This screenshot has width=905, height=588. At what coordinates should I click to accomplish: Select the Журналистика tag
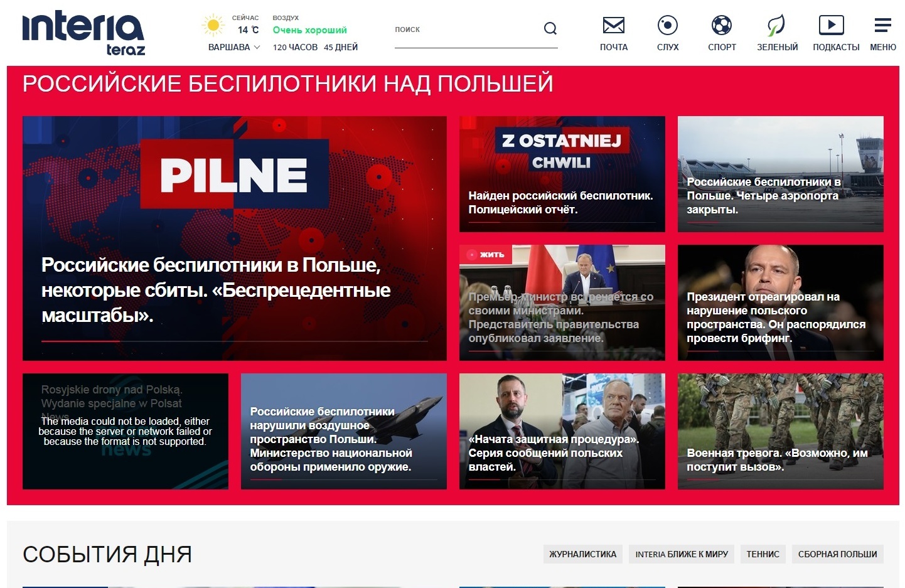[x=582, y=554]
